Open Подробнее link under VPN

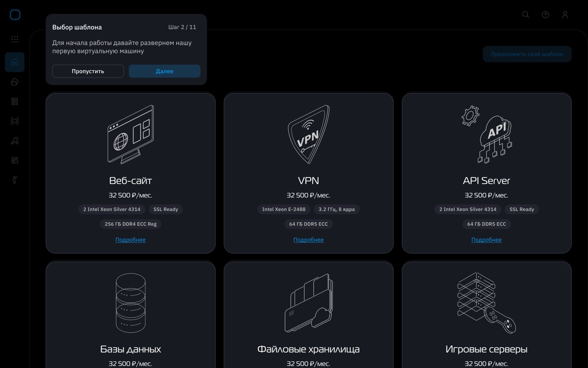pos(308,240)
